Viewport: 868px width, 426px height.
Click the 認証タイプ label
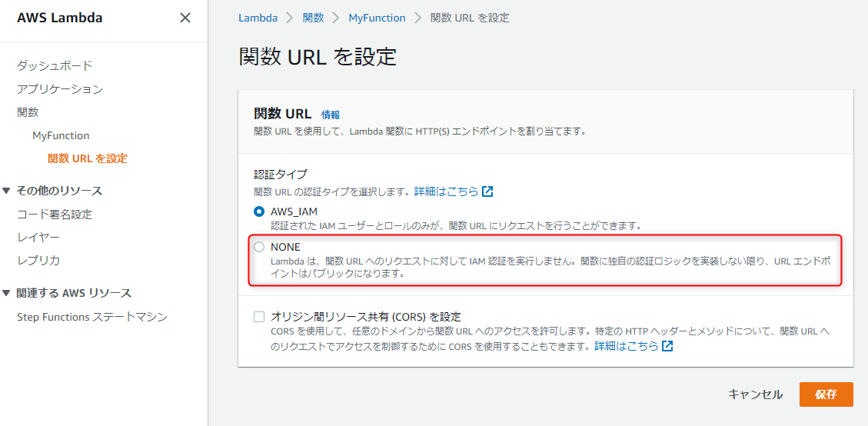click(280, 175)
